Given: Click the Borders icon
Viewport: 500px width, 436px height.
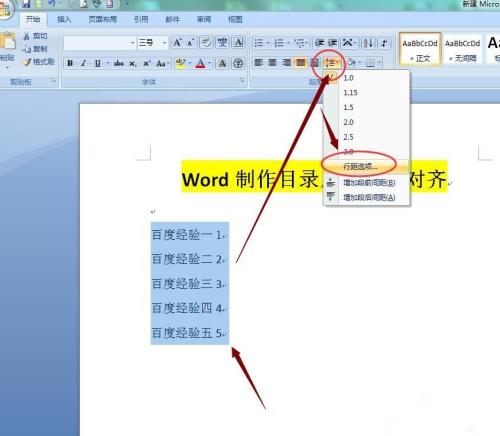Looking at the screenshot, I should point(370,63).
